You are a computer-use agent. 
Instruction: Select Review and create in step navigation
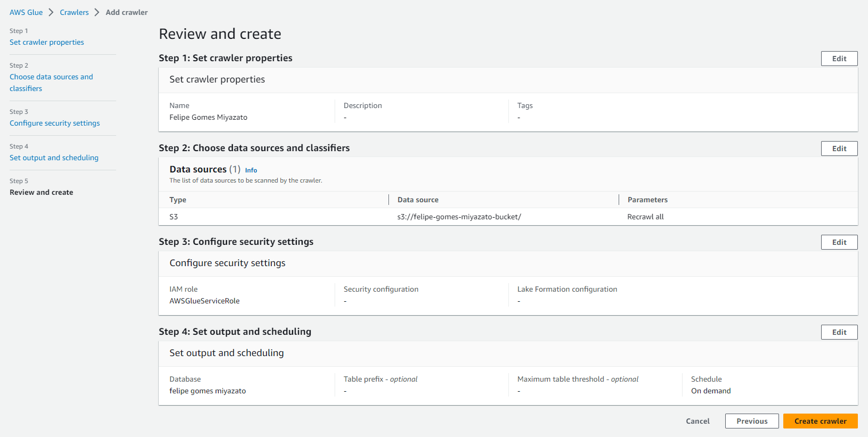tap(42, 192)
